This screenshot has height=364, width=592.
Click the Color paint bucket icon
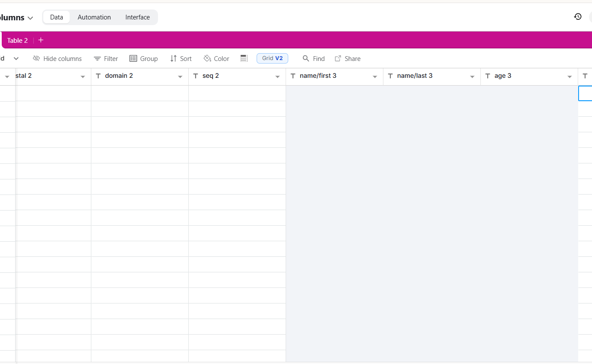[207, 58]
